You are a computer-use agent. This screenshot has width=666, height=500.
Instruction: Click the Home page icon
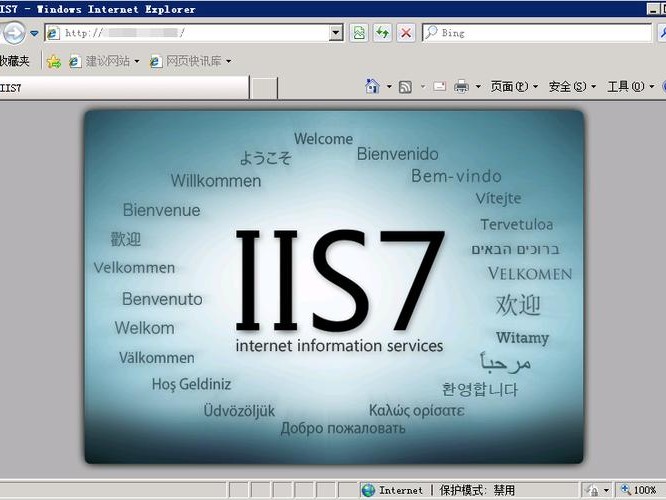click(x=372, y=86)
